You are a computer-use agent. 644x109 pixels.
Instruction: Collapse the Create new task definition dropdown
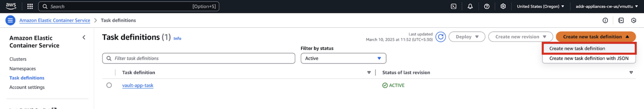pos(596,37)
